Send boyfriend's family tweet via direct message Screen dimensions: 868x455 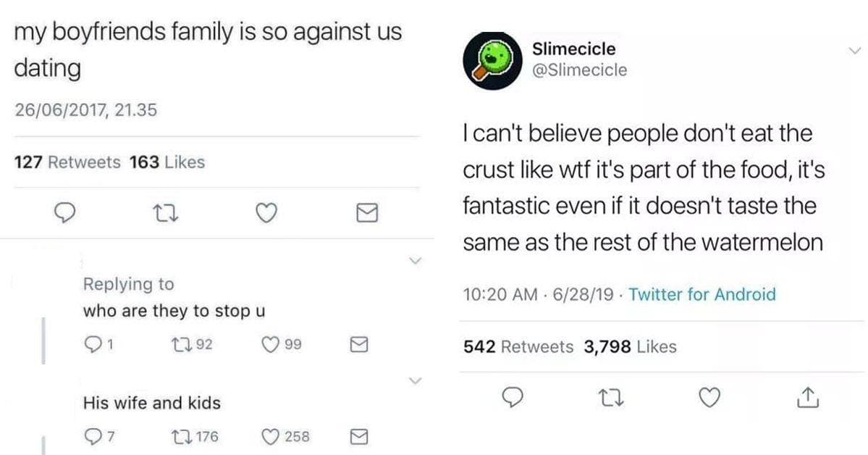click(368, 212)
